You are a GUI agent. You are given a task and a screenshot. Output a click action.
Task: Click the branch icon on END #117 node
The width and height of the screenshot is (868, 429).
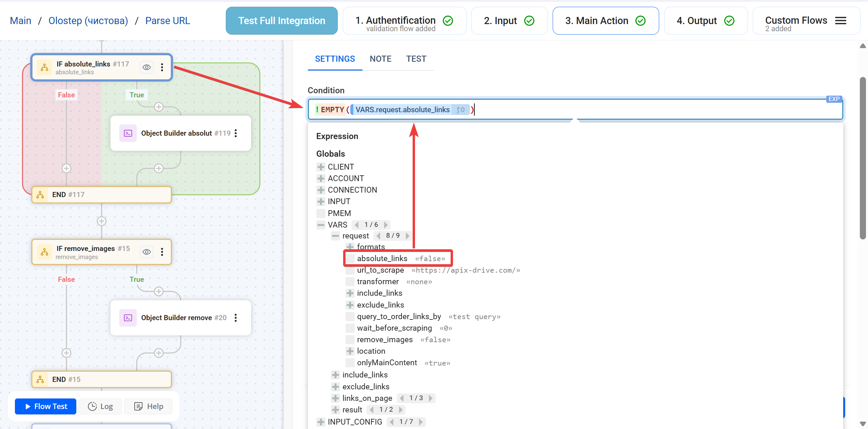pyautogui.click(x=40, y=195)
